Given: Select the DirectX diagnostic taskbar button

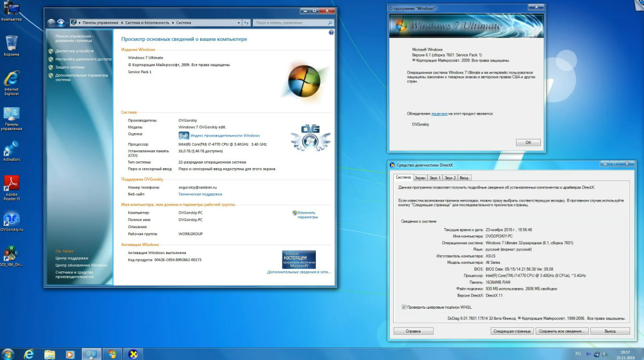Looking at the screenshot, I should point(133,354).
